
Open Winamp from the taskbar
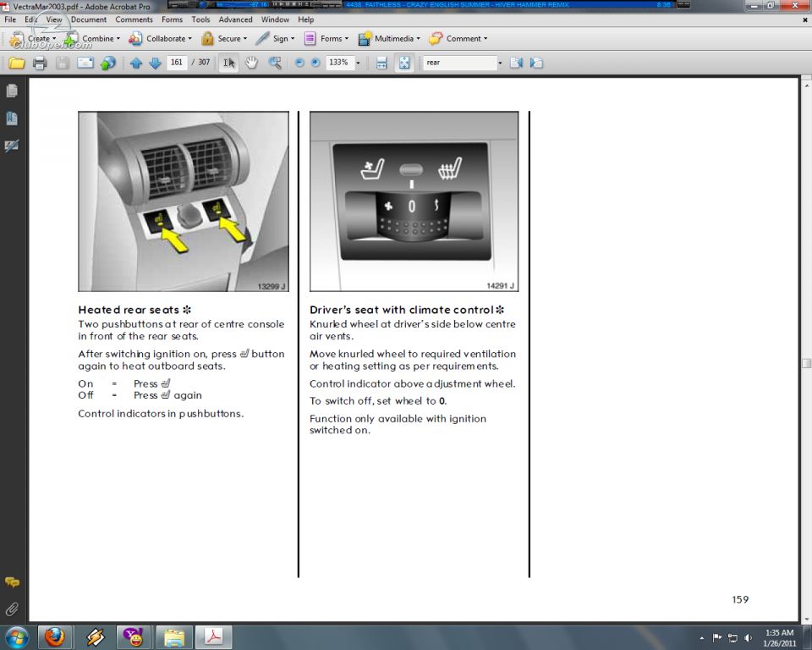click(x=94, y=637)
